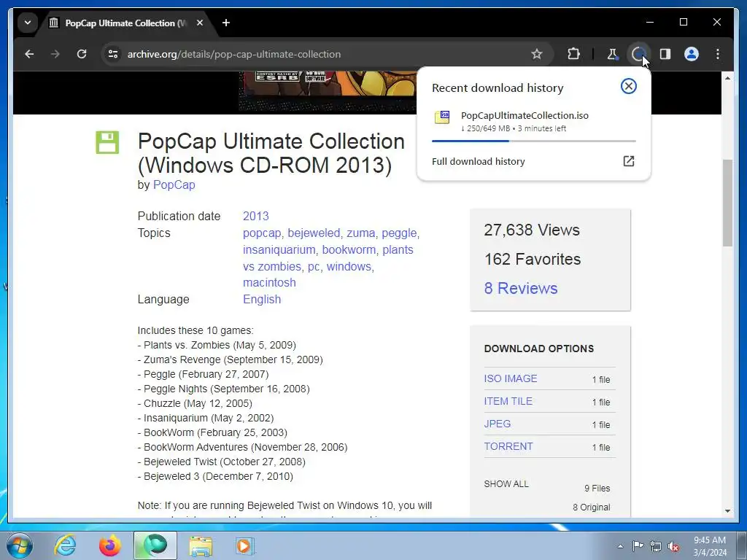Viewport: 747px width, 560px height.
Task: Open the macintosh topic link
Action: pos(269,283)
